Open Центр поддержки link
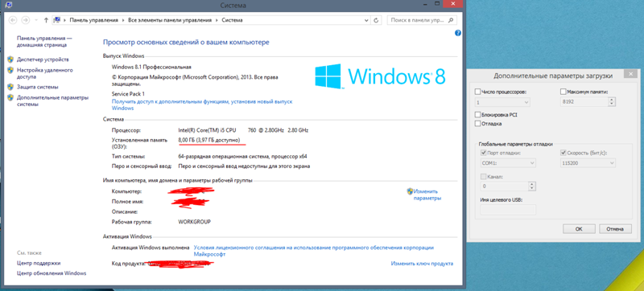The height and width of the screenshot is (291, 644). 39,263
